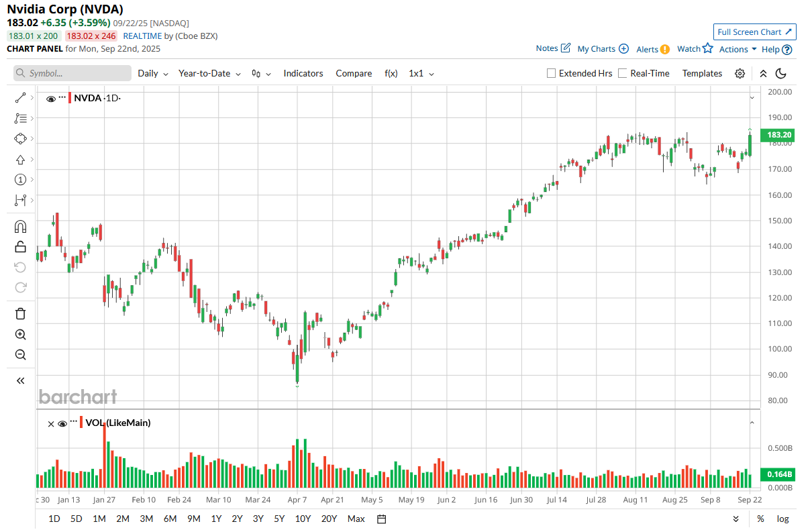Select the 5D time range
This screenshot has width=812, height=532.
77,519
